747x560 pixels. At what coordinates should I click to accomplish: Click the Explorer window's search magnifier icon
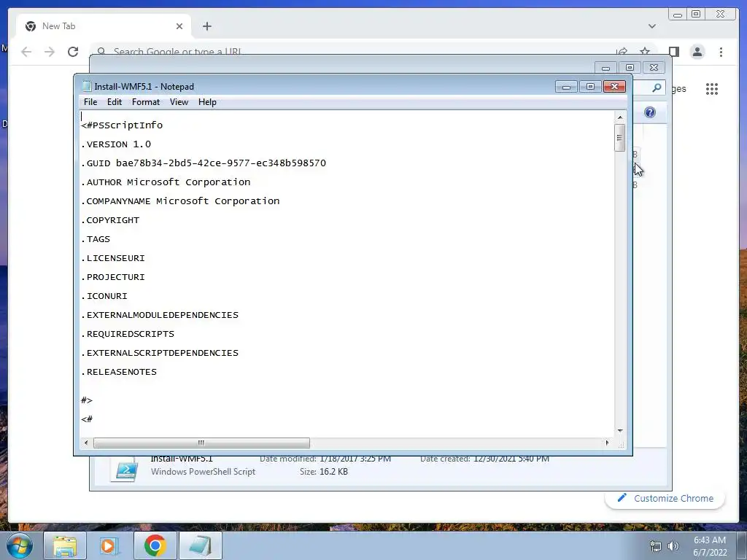pos(657,87)
